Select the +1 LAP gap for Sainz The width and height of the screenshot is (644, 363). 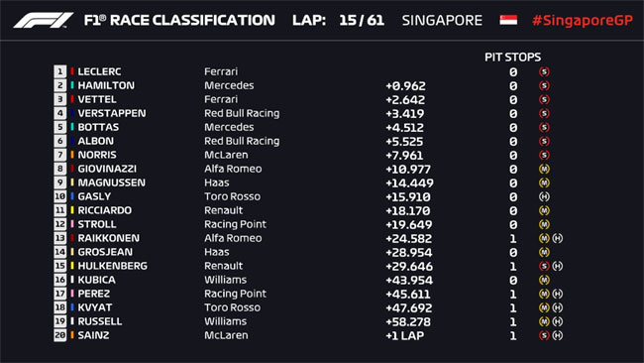[405, 336]
